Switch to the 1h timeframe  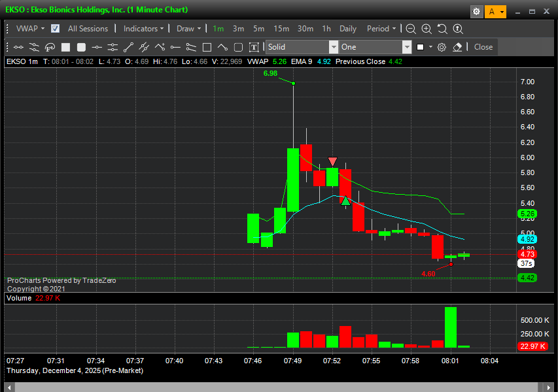tap(326, 29)
